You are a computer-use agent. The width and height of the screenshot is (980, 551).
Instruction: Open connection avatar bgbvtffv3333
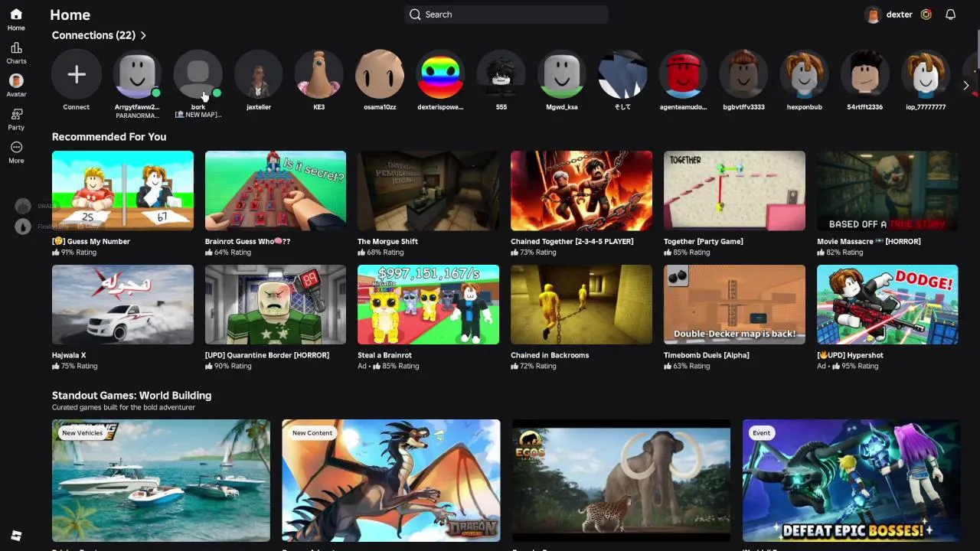(744, 74)
